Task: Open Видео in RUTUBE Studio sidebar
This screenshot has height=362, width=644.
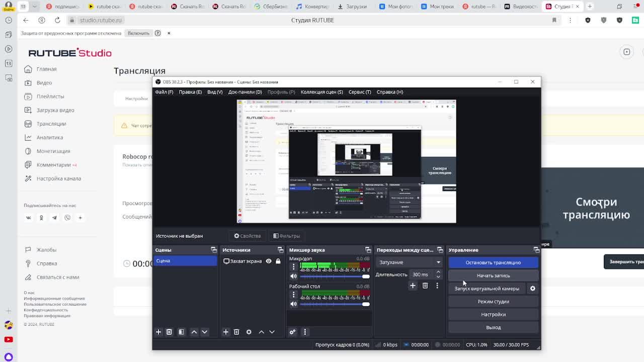Action: [x=44, y=82]
